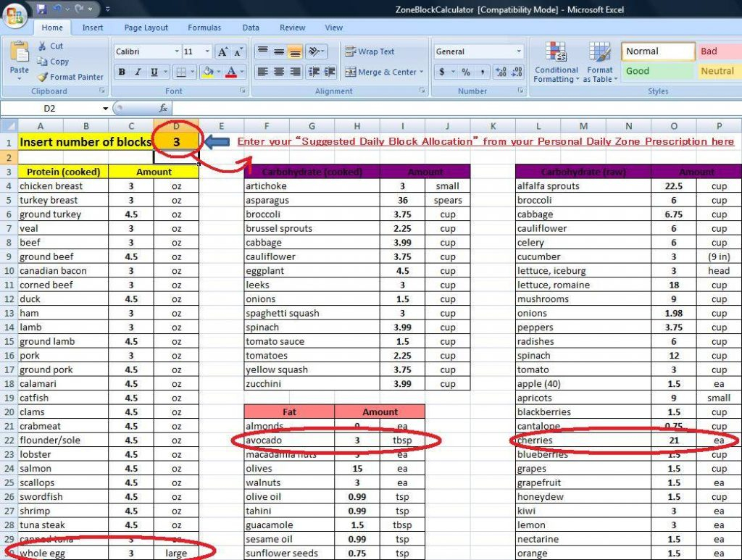The width and height of the screenshot is (742, 560).
Task: Click cell D2 with the block number
Action: click(176, 157)
